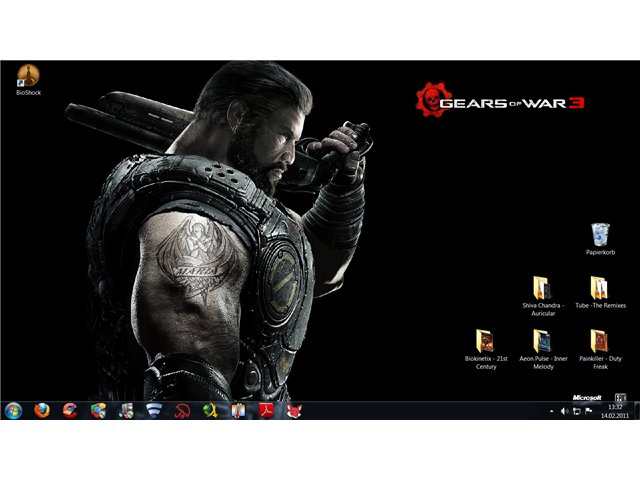Open the red umbrella taskbar icon

(182, 411)
